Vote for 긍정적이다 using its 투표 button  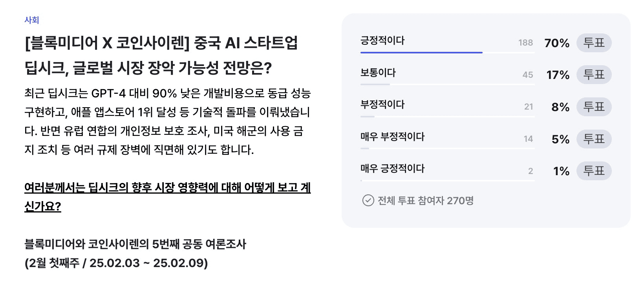tap(594, 43)
